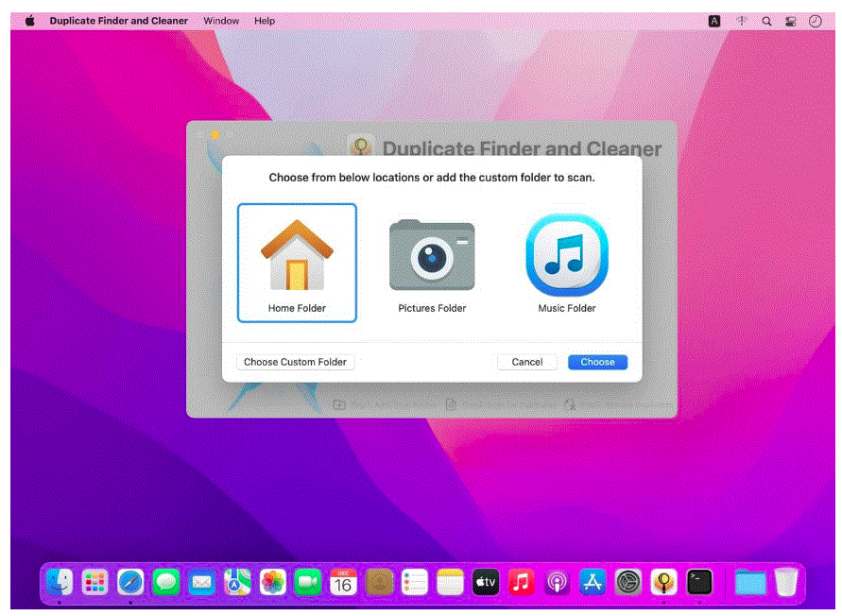Select the Home Folder house icon
The width and height of the screenshot is (842, 616).
(297, 256)
